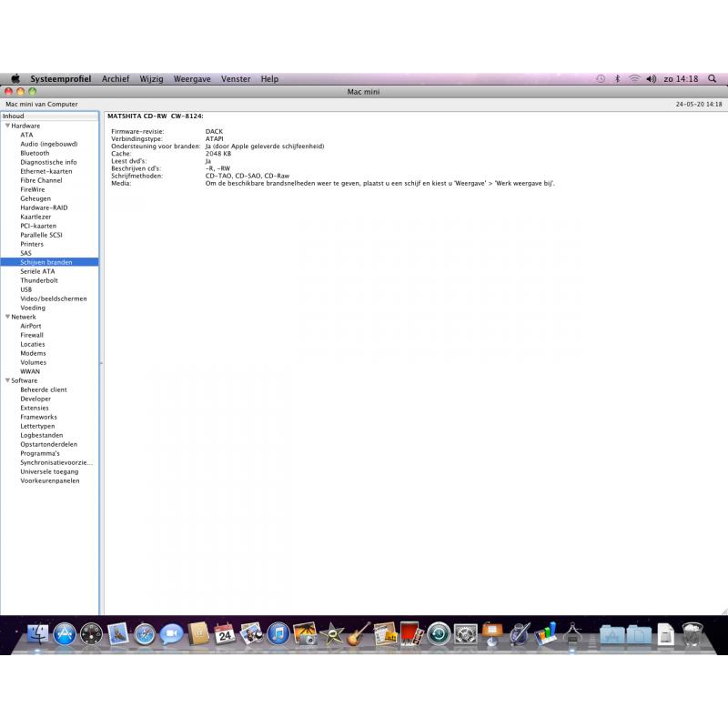The image size is (728, 728).
Task: Open the Venster menu
Action: [x=236, y=78]
